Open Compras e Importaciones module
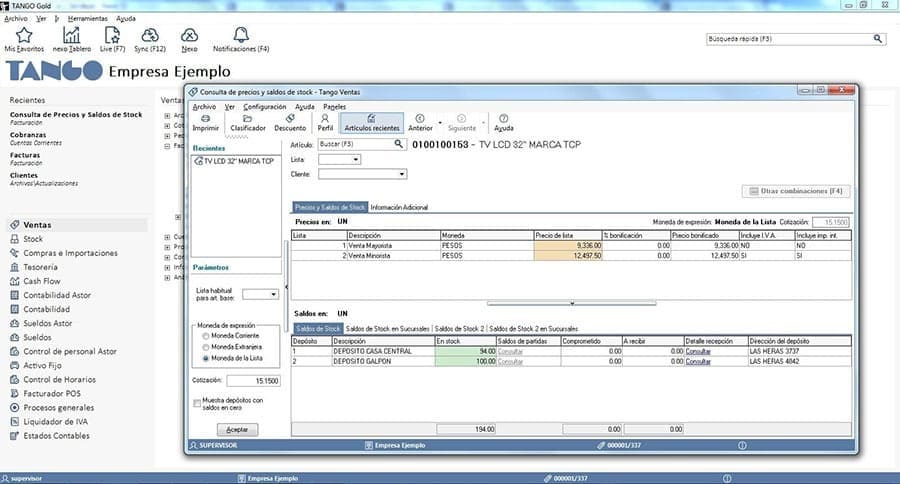Screen dimensions: 900x484 (70, 253)
